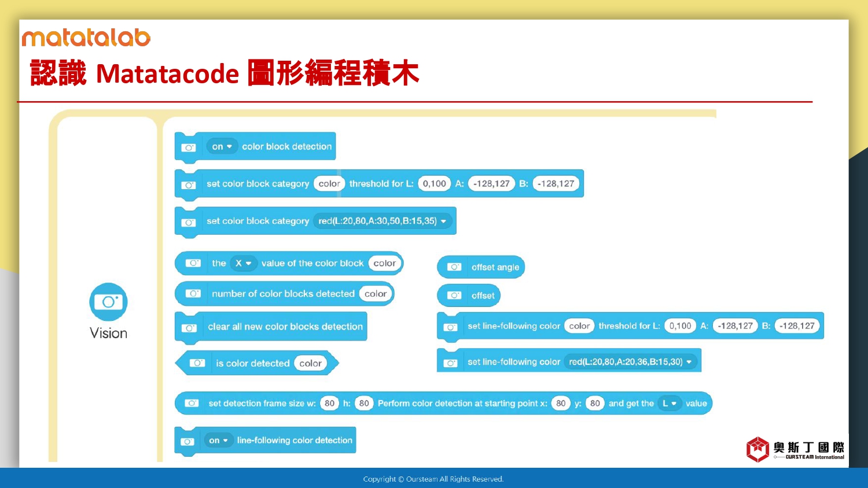This screenshot has width=868, height=488.
Task: Click camera icon on 'set color block category red' block
Action: [189, 222]
